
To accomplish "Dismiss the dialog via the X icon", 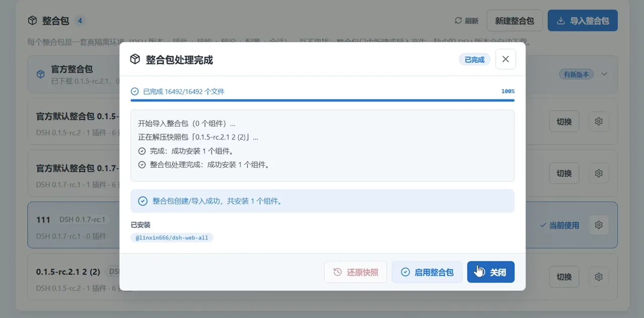I will click(x=506, y=59).
